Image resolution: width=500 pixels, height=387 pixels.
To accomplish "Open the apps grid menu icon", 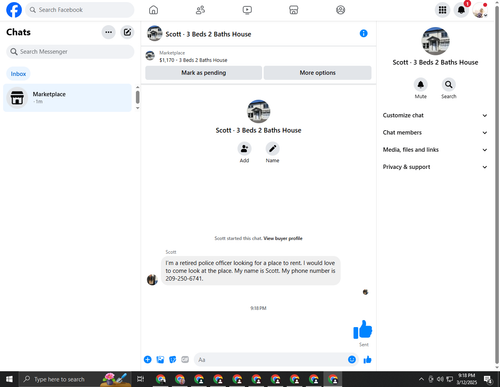I will click(442, 10).
